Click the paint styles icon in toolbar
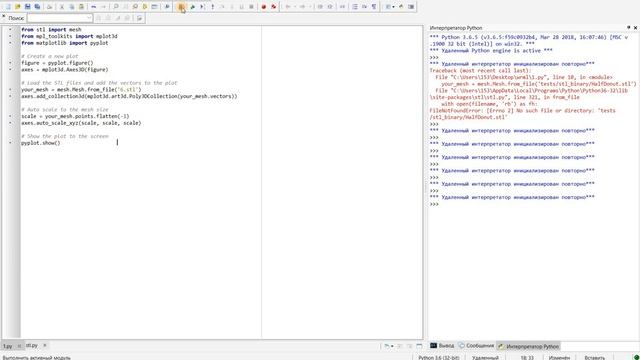Screen dimensions: 640x360 (x=401, y=7)
